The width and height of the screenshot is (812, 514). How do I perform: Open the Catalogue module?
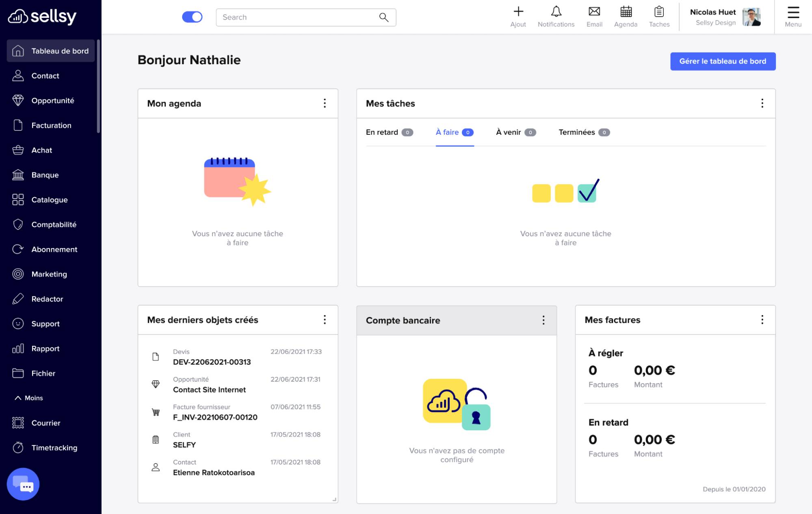pyautogui.click(x=49, y=200)
